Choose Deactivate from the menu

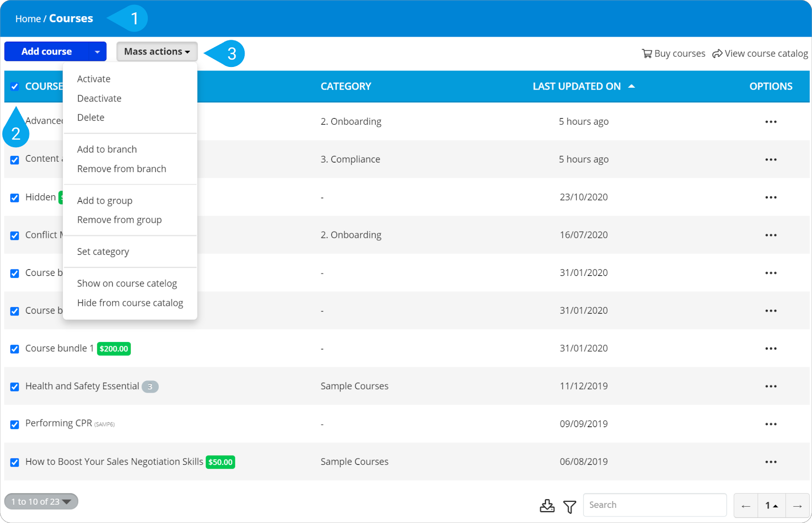coord(99,98)
